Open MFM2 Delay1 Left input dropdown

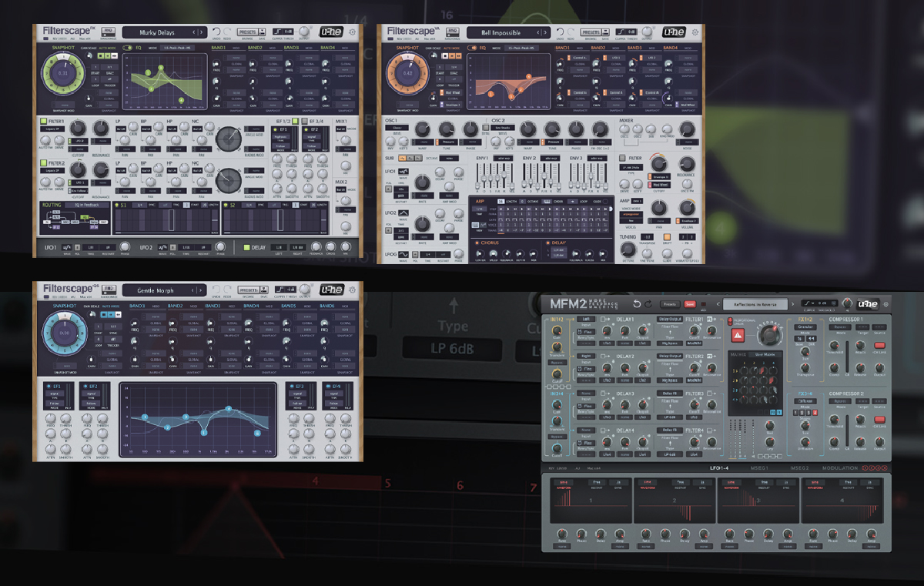point(586,319)
